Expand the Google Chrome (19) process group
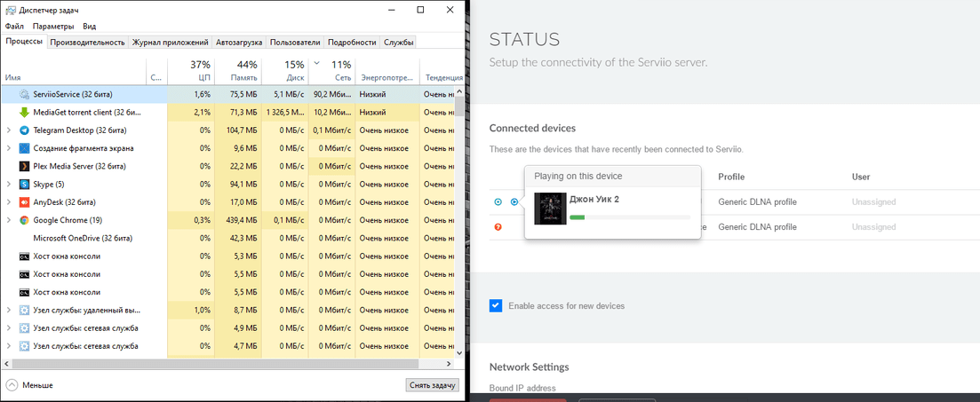Viewport: 980px width, 402px height. click(9, 220)
